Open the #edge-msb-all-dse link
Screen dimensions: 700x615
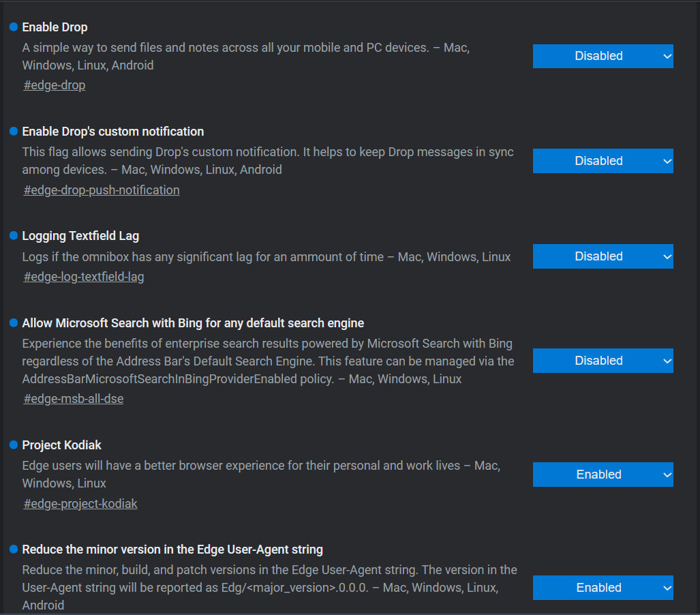point(73,399)
